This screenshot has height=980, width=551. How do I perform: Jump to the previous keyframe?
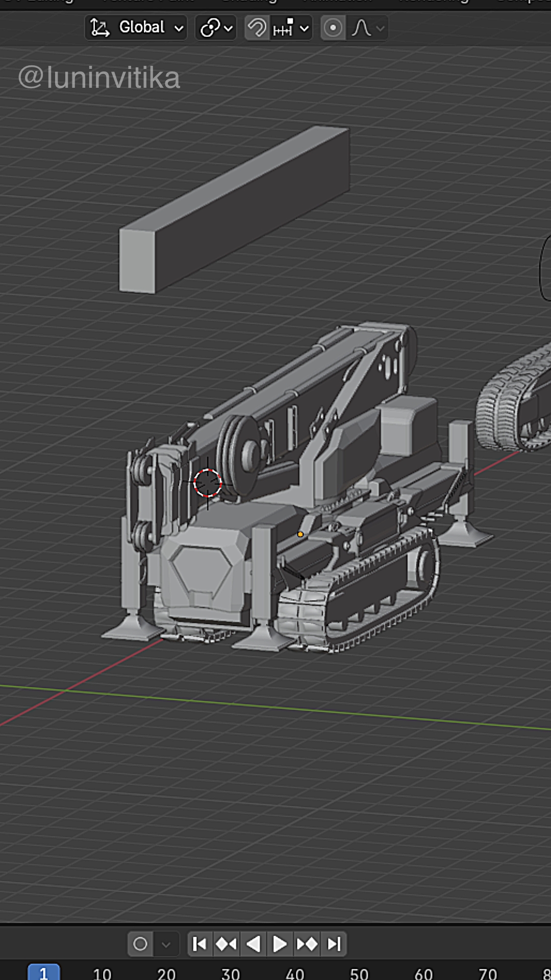point(226,944)
